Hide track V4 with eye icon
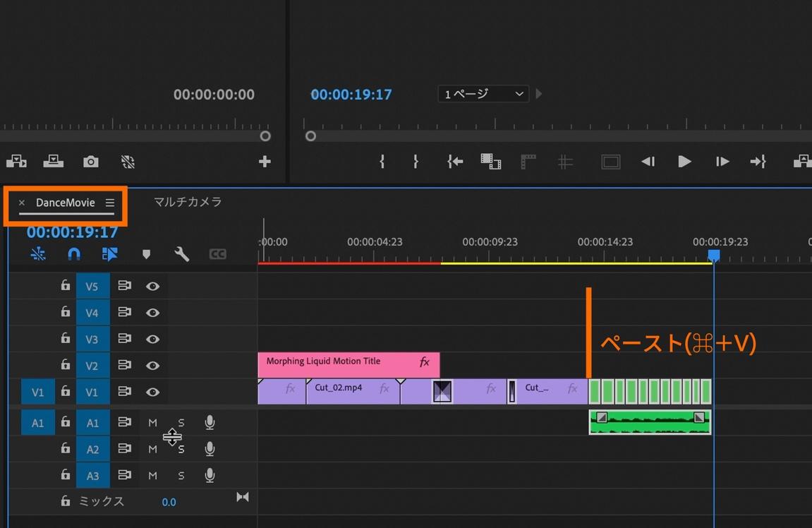This screenshot has width=812, height=528. (152, 313)
